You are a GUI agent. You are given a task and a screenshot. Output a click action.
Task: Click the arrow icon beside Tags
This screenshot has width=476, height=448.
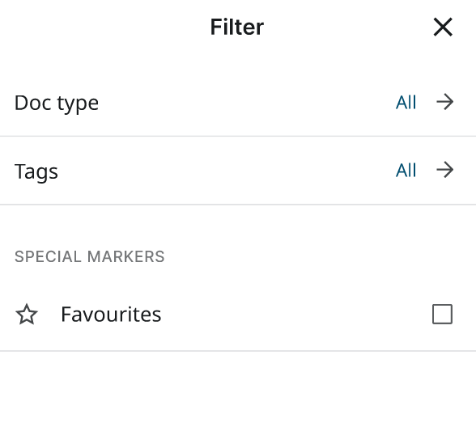point(445,170)
